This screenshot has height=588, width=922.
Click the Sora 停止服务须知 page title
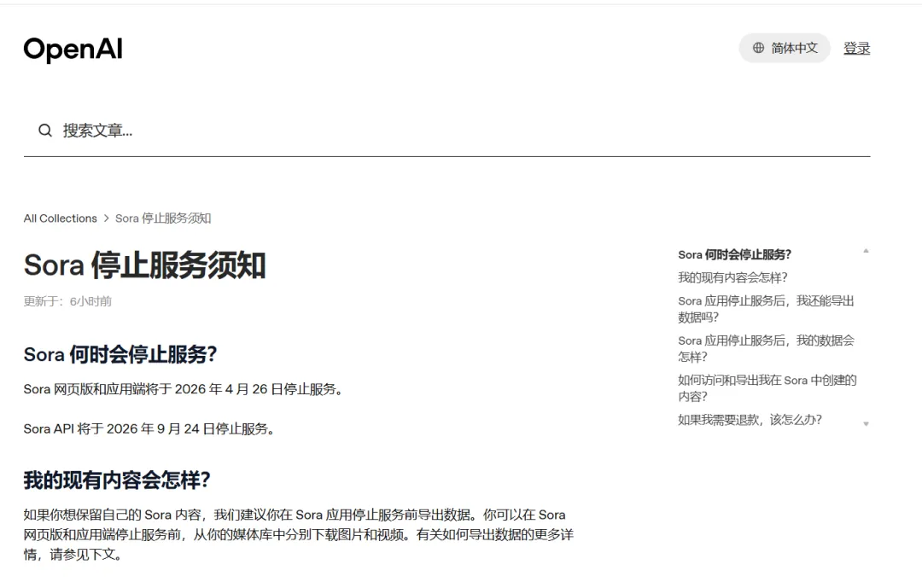coord(144,265)
